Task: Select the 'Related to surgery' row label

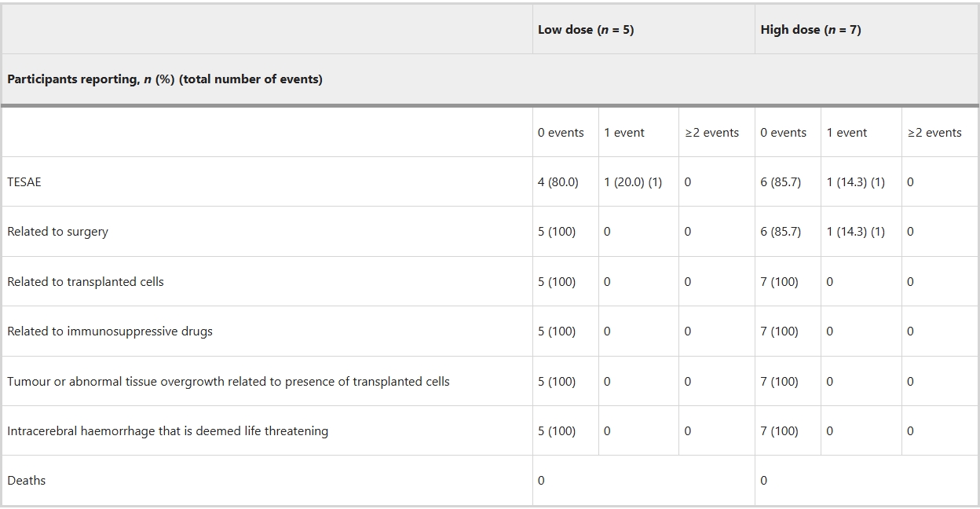Action: (x=57, y=232)
